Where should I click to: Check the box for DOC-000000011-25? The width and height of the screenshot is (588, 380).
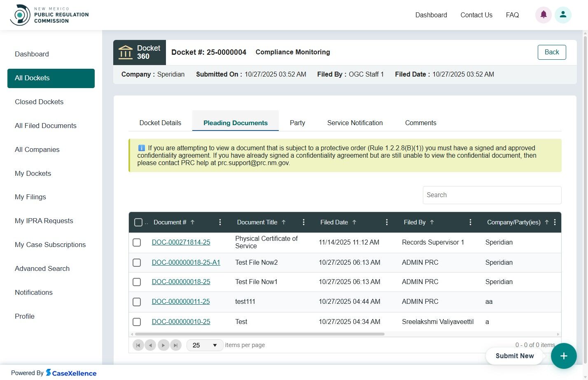[x=137, y=302]
